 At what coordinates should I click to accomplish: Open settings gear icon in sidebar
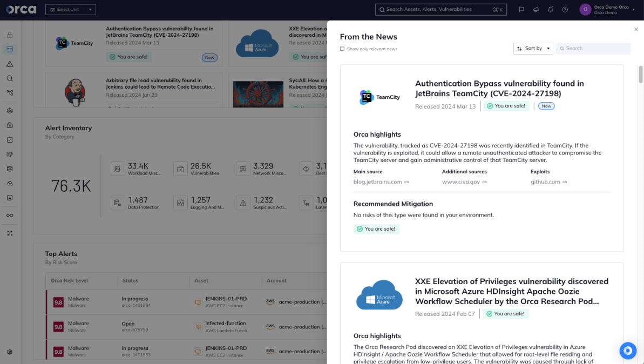point(10,352)
